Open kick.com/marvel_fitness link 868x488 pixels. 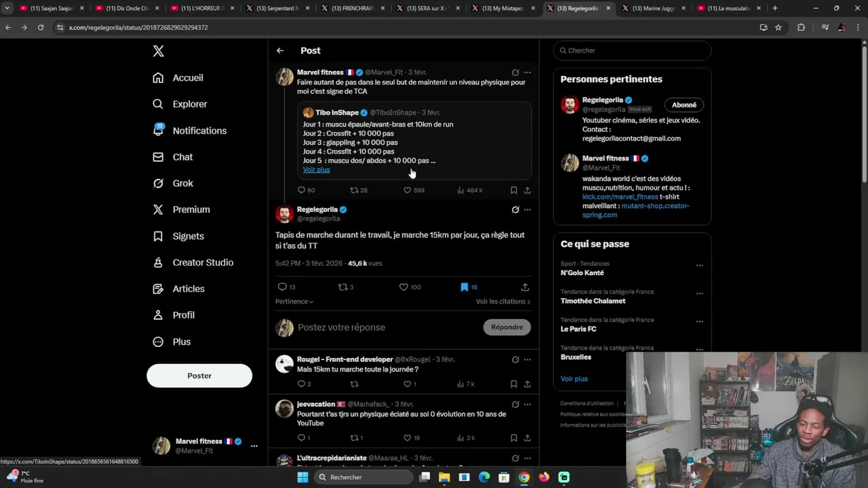[620, 197]
